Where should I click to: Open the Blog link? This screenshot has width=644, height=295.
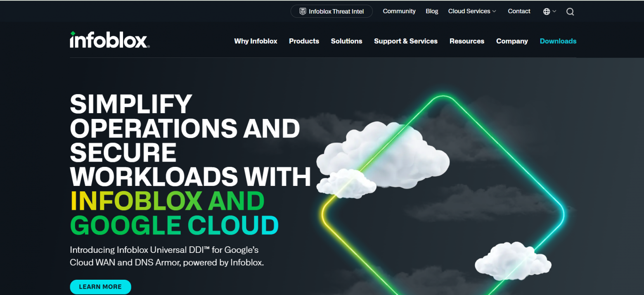click(x=432, y=11)
